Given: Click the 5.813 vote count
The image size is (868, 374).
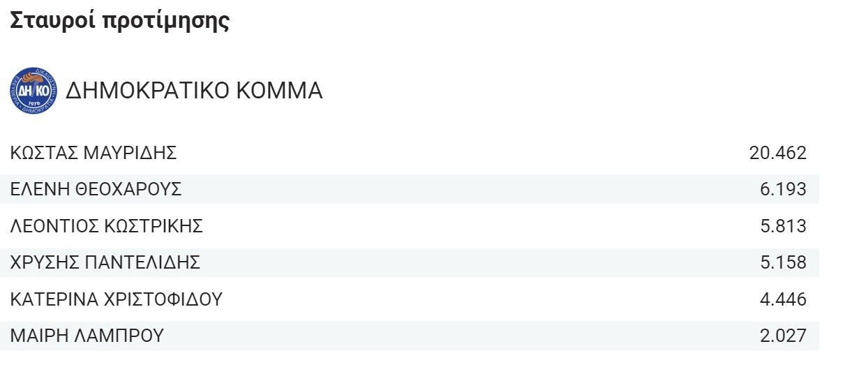Looking at the screenshot, I should [x=783, y=226].
